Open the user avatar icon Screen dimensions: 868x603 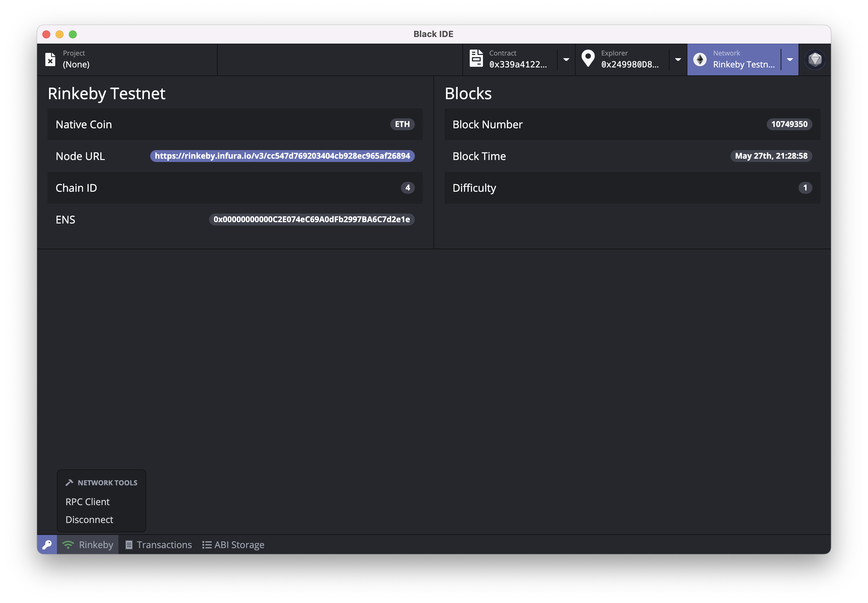pos(815,59)
